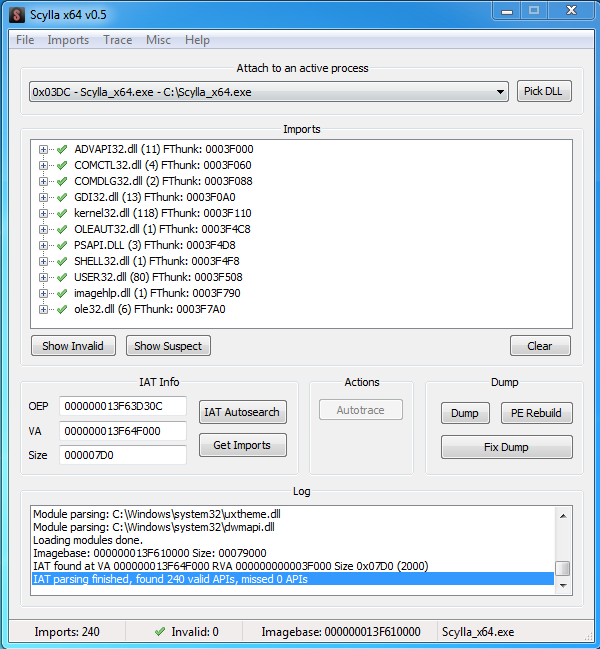Expand the imagehlp.dll import node
The width and height of the screenshot is (600, 649).
43,293
